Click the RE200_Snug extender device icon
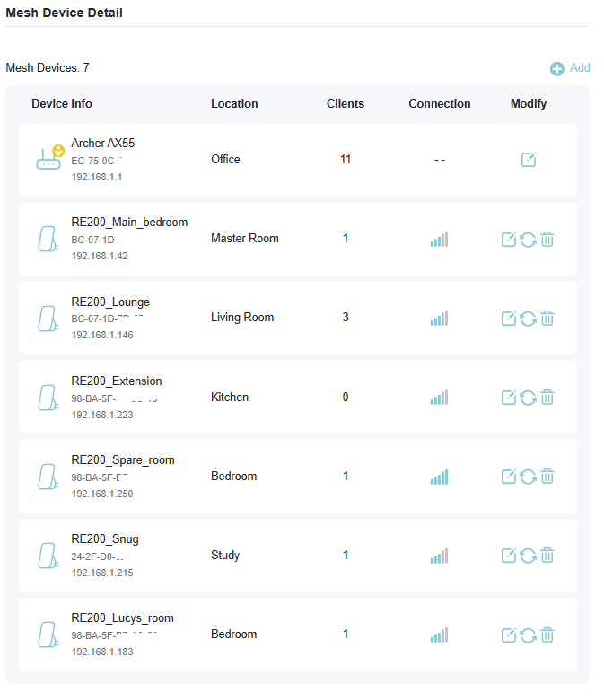The height and width of the screenshot is (700, 604). [x=47, y=556]
